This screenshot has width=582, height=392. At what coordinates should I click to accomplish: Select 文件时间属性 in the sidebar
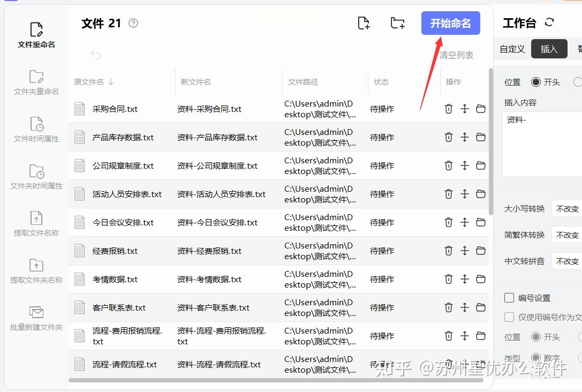coord(36,130)
